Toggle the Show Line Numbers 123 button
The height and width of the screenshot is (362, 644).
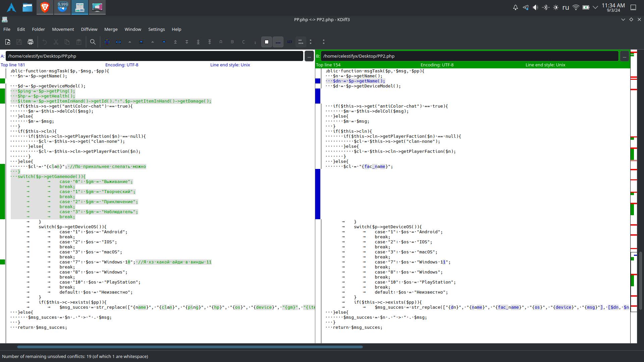click(289, 42)
